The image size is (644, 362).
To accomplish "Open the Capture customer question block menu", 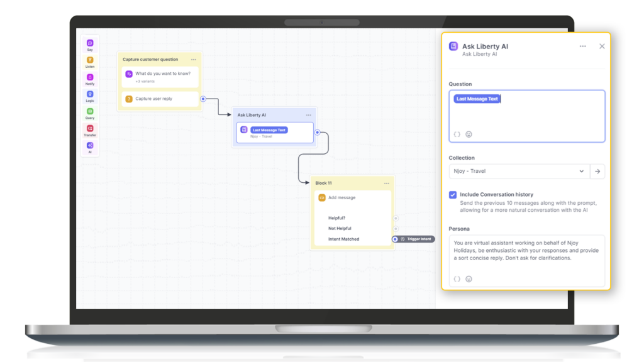I will tap(194, 58).
